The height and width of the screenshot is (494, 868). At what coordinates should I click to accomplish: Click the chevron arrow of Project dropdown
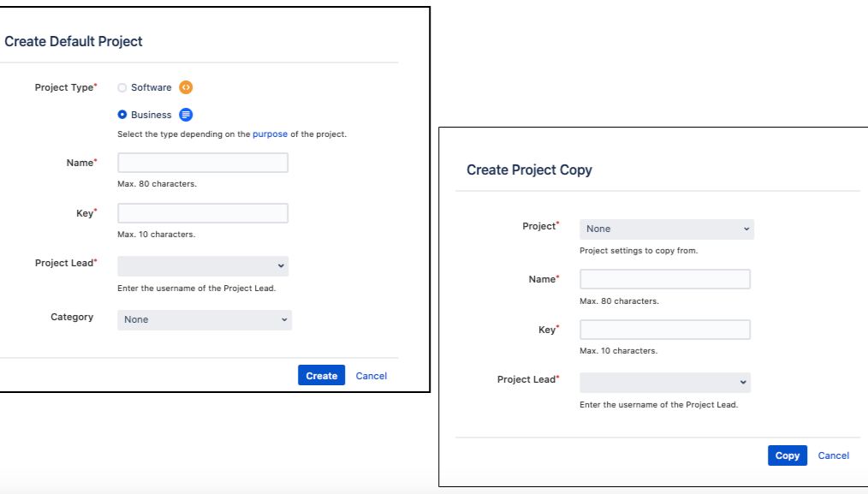[746, 229]
